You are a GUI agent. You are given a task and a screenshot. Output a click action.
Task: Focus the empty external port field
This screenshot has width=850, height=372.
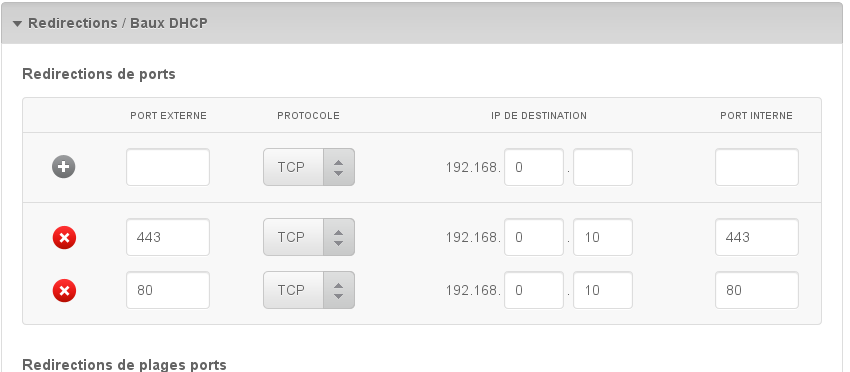(168, 167)
